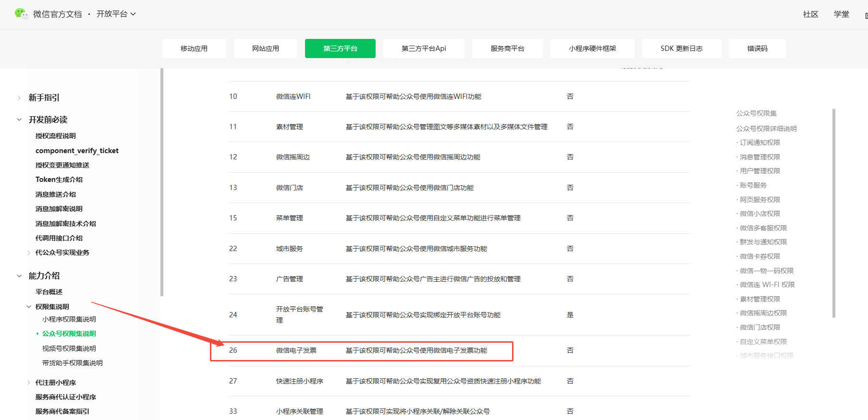Select the 第三方平台 tab
This screenshot has height=420, width=868.
(x=340, y=48)
